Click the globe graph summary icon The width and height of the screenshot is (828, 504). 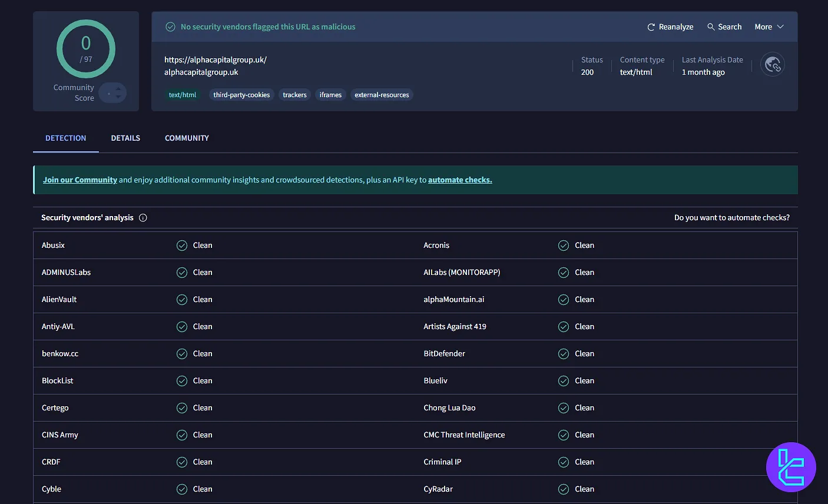(771, 65)
